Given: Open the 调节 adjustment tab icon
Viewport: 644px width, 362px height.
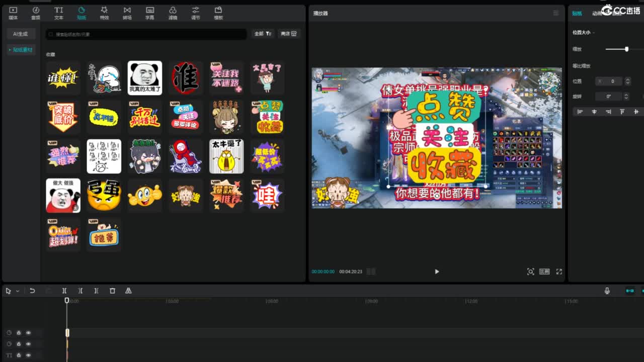Looking at the screenshot, I should tap(195, 13).
